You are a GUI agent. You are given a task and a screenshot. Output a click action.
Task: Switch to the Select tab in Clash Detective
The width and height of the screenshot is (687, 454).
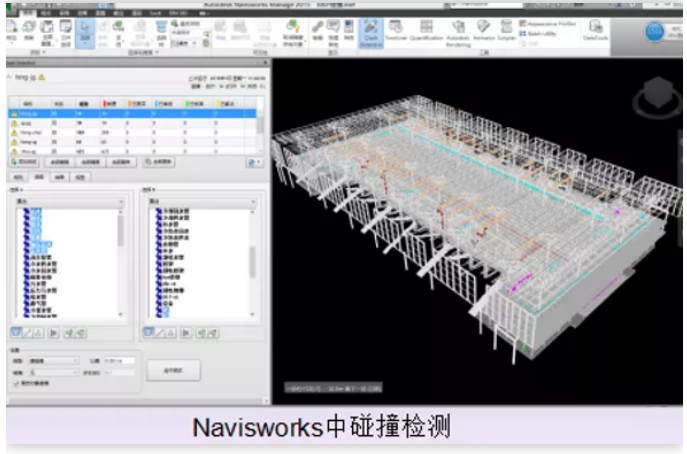[39, 177]
